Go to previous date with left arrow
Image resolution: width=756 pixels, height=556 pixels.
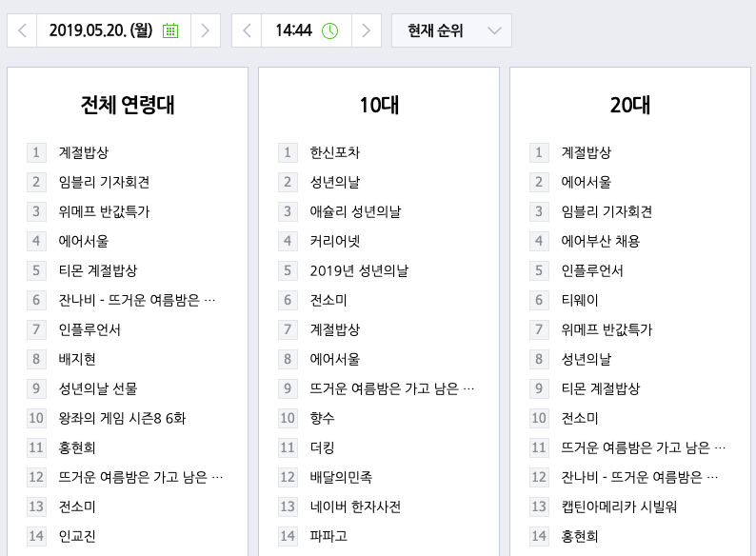[x=22, y=30]
